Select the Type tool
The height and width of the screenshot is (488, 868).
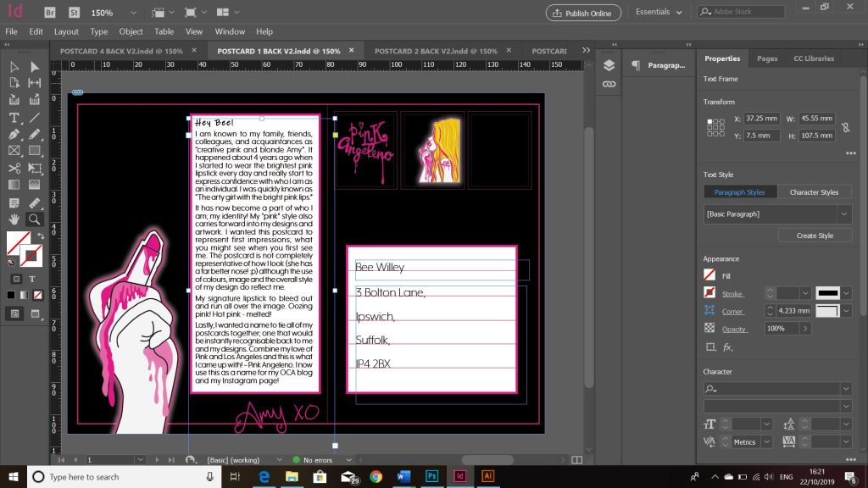[14, 117]
